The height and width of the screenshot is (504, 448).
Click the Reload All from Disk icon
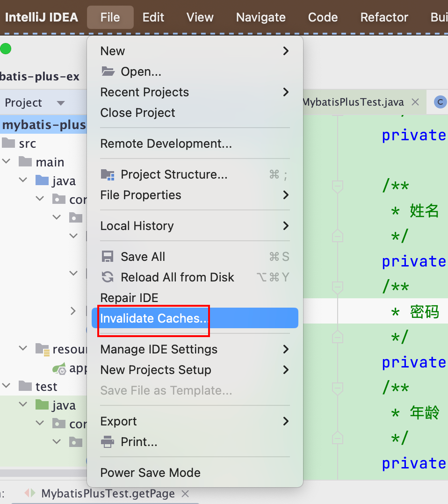[108, 277]
